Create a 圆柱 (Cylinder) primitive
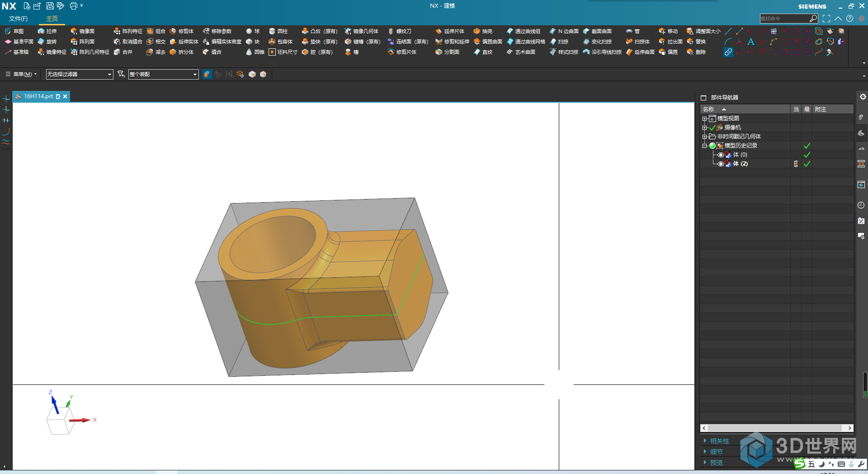Viewport: 868px width, 474px height. pos(278,31)
